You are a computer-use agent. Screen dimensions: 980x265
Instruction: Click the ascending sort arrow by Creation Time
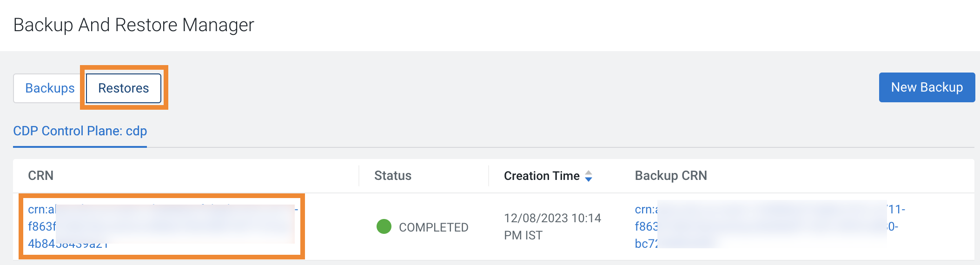pyautogui.click(x=589, y=172)
